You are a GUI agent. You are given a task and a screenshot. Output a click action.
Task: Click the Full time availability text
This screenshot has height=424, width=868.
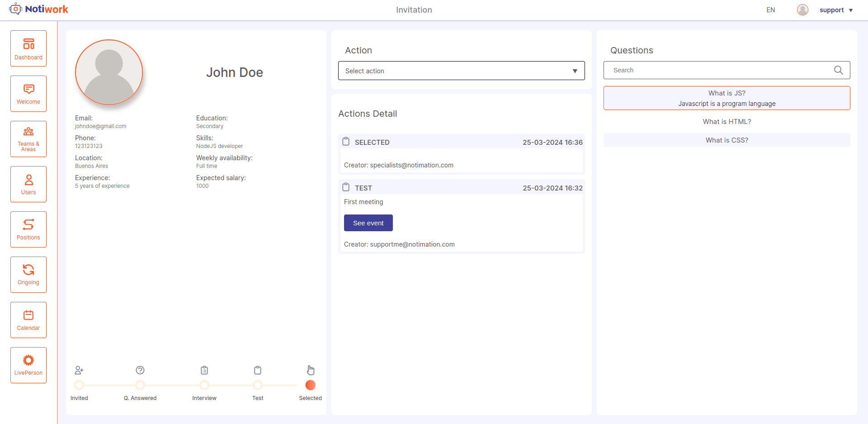coord(207,166)
